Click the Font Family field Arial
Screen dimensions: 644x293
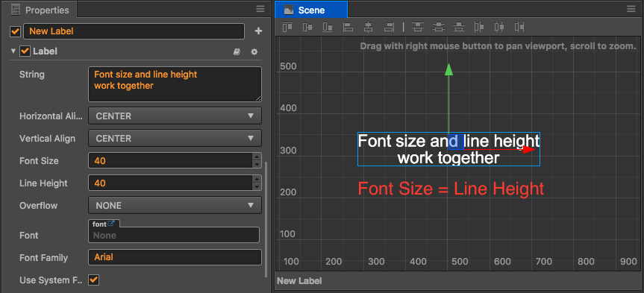[x=175, y=257]
